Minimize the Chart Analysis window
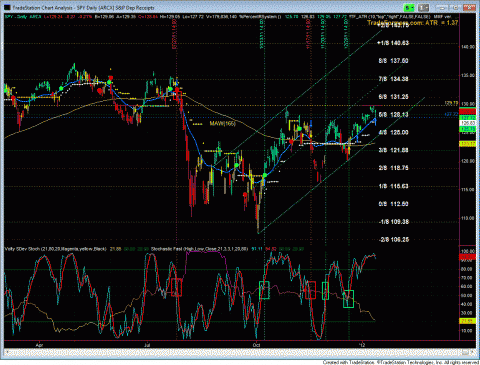The image size is (480, 365). [x=442, y=7]
